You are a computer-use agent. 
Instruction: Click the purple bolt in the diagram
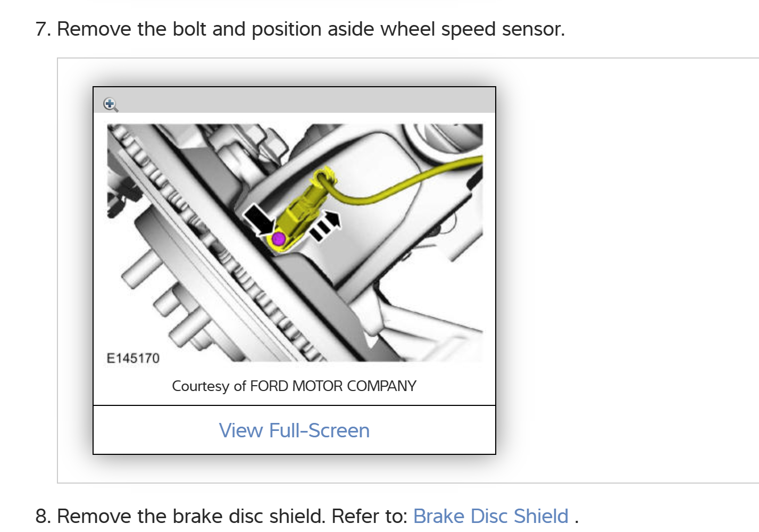tap(279, 239)
